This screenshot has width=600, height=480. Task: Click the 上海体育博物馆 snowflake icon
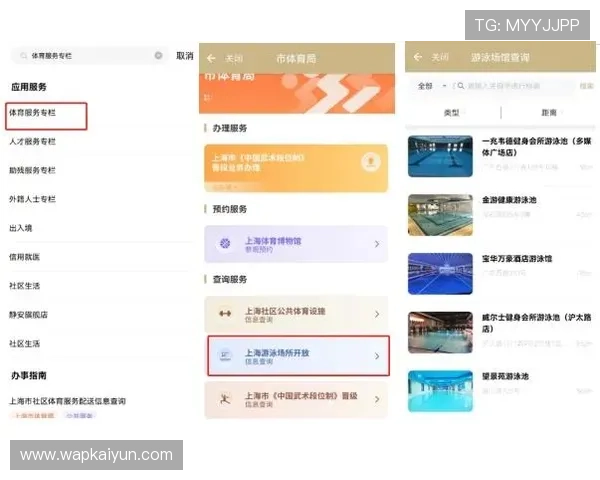click(225, 243)
